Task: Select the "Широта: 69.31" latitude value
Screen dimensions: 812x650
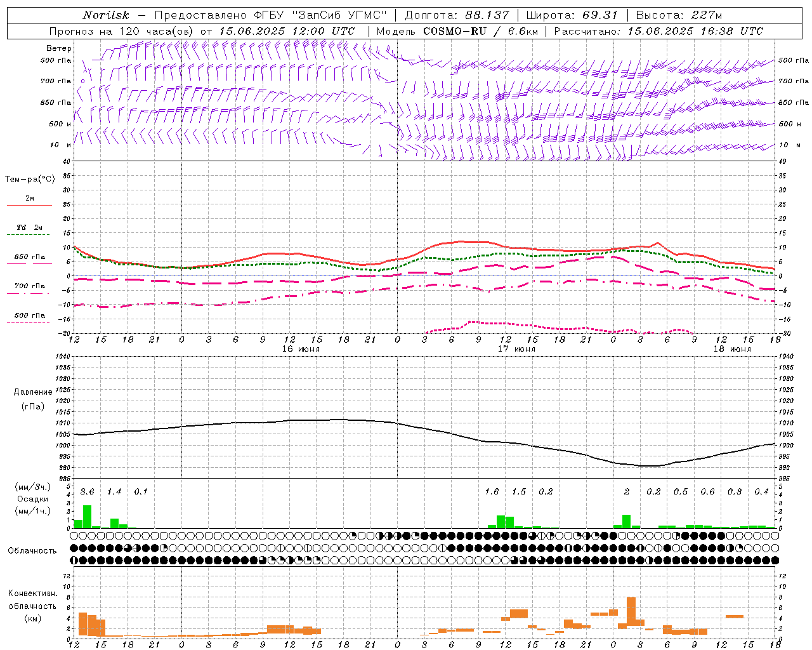Action: coord(572,15)
